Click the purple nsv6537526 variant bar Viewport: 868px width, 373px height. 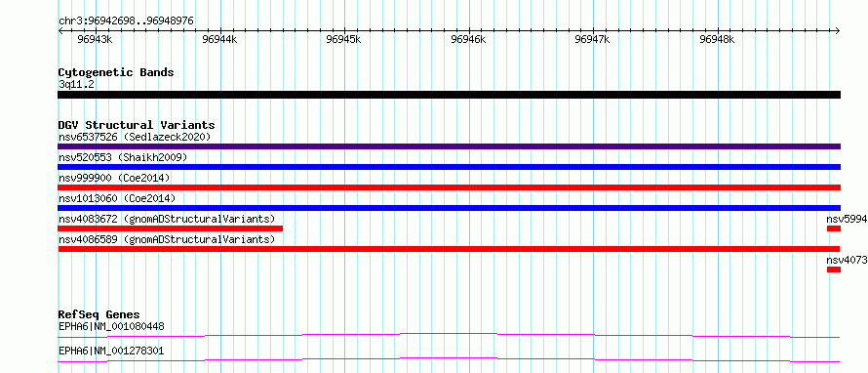pos(449,146)
